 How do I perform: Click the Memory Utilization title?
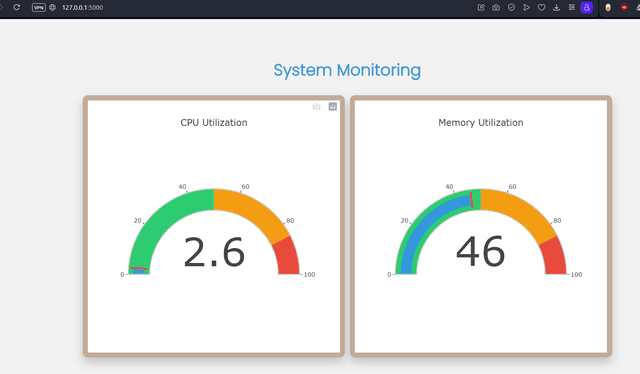point(481,122)
